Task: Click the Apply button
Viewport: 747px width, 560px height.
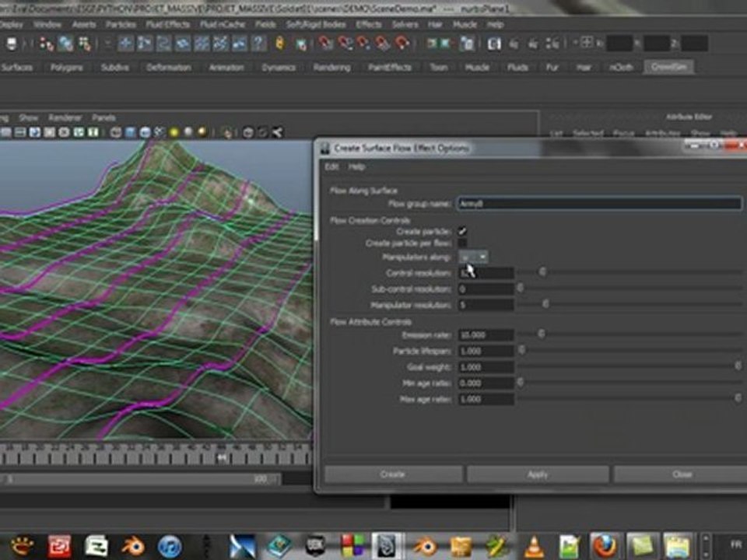Action: click(x=538, y=474)
